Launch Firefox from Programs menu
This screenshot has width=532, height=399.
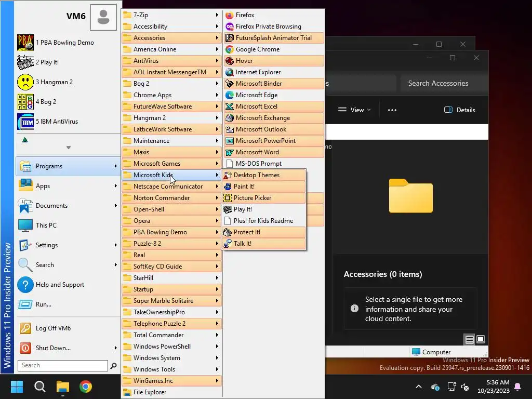(273, 15)
